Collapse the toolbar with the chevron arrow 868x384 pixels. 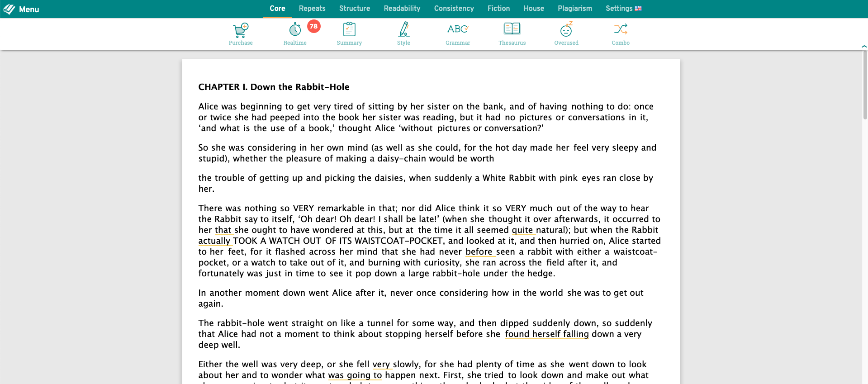pyautogui.click(x=864, y=46)
